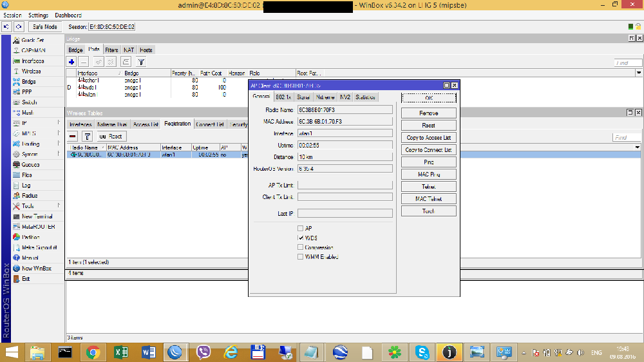This screenshot has height=362, width=644.
Task: Click Copy to Access List button
Action: click(429, 138)
